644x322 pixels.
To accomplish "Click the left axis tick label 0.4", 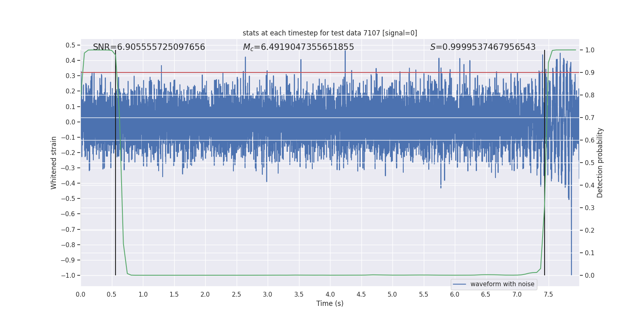I will coord(70,60).
